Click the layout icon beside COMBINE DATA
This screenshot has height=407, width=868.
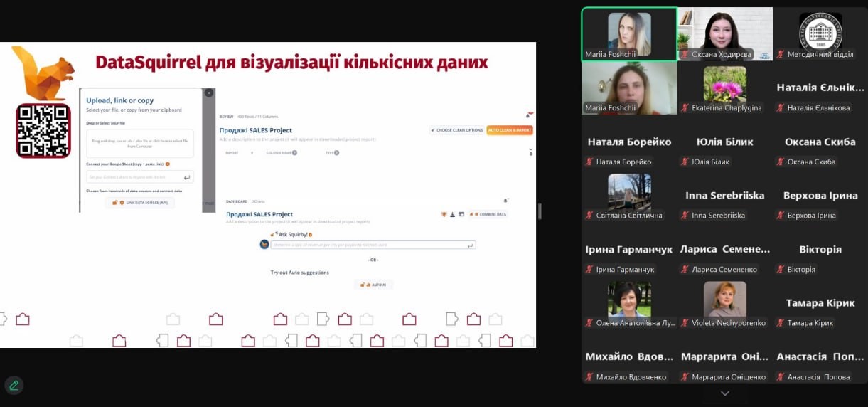(461, 214)
